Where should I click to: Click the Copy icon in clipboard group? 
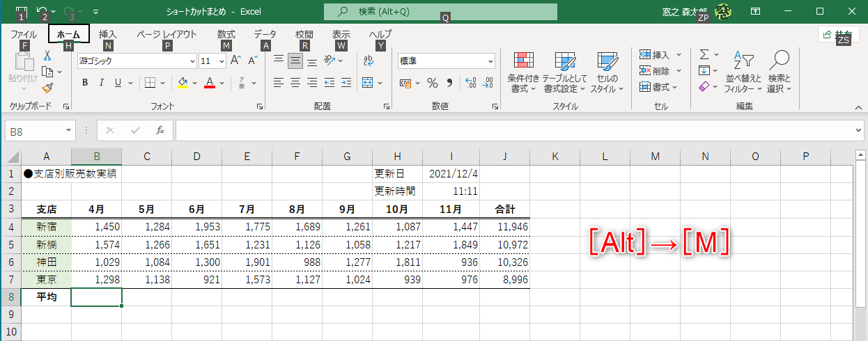click(47, 72)
